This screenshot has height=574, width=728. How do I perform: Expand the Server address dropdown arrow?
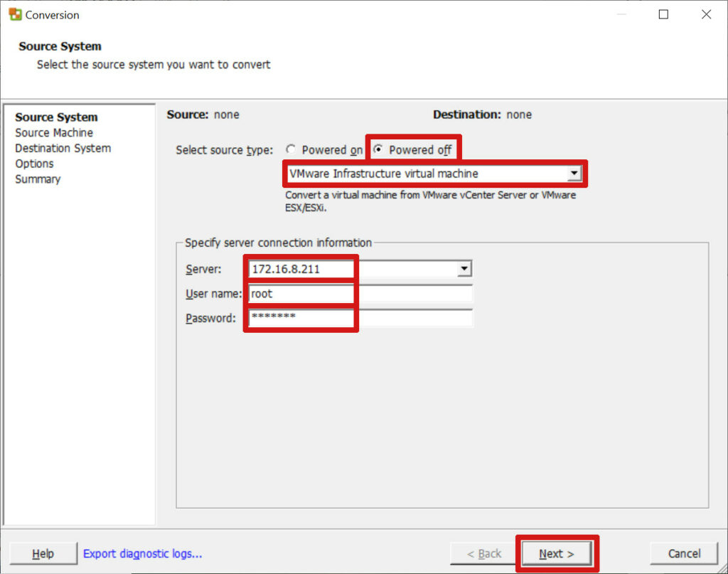[464, 268]
